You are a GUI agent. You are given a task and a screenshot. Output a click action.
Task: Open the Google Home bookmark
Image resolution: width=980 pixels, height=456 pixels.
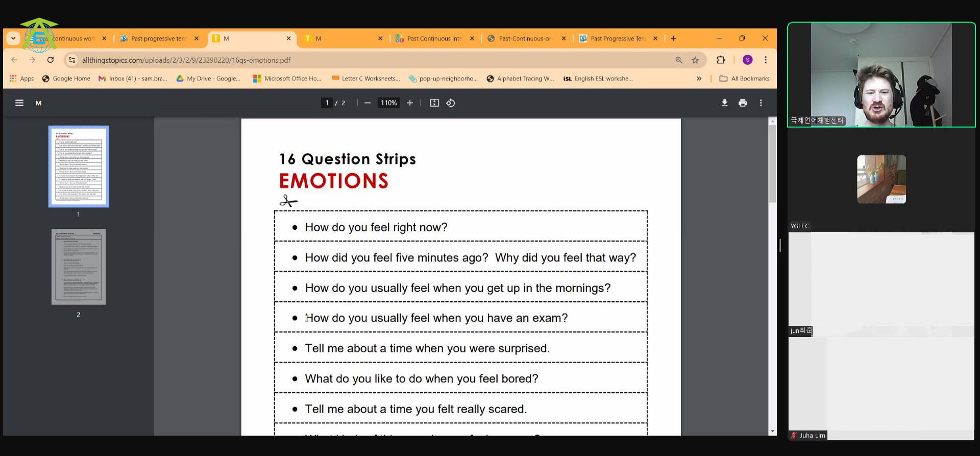[x=66, y=79]
